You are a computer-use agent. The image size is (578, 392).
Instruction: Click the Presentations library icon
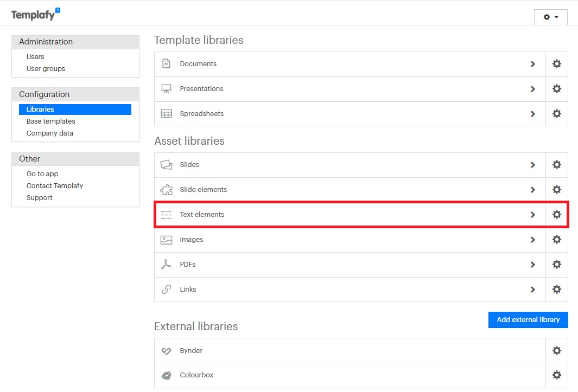pyautogui.click(x=166, y=88)
